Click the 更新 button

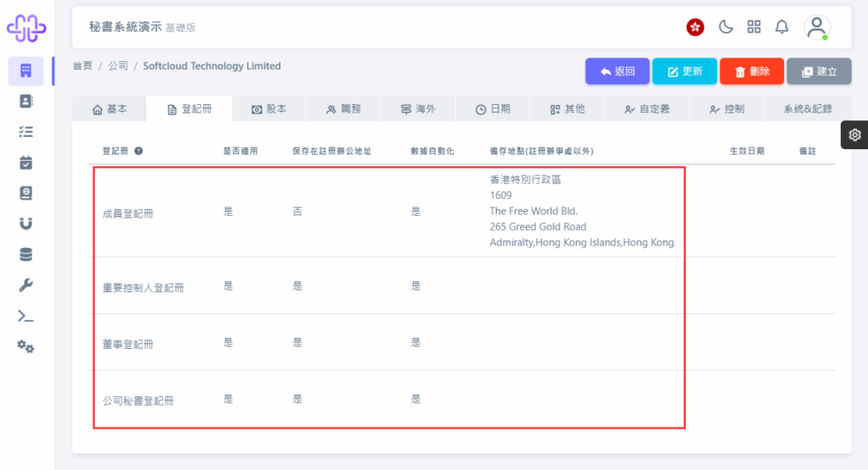tap(685, 71)
